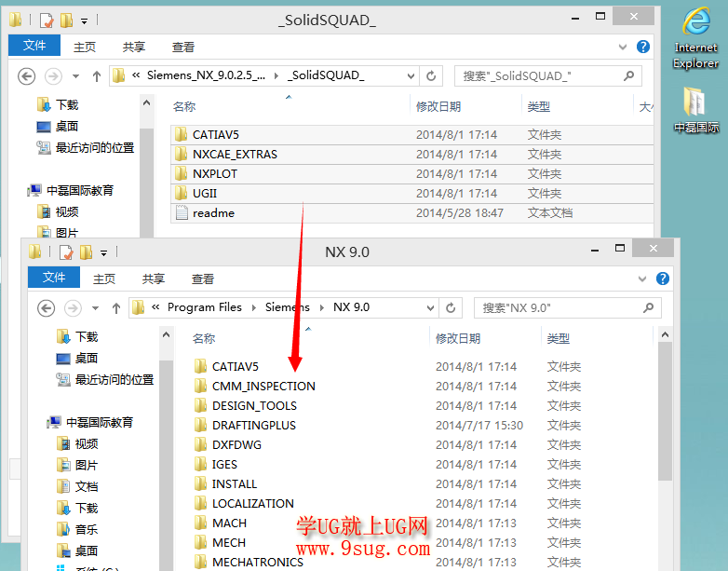Click New folder quick-access icon in NX 9.0 title bar
The height and width of the screenshot is (571, 728).
click(x=86, y=252)
